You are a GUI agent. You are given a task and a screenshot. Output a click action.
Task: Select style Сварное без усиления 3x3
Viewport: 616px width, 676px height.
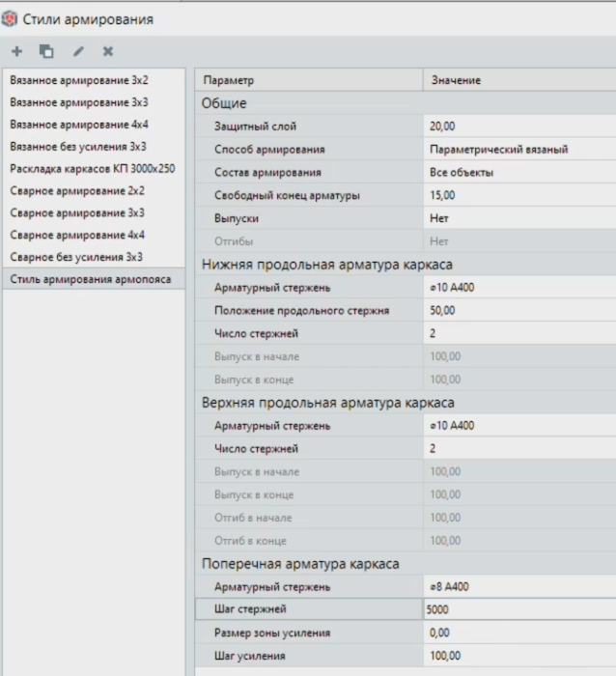pos(94,257)
